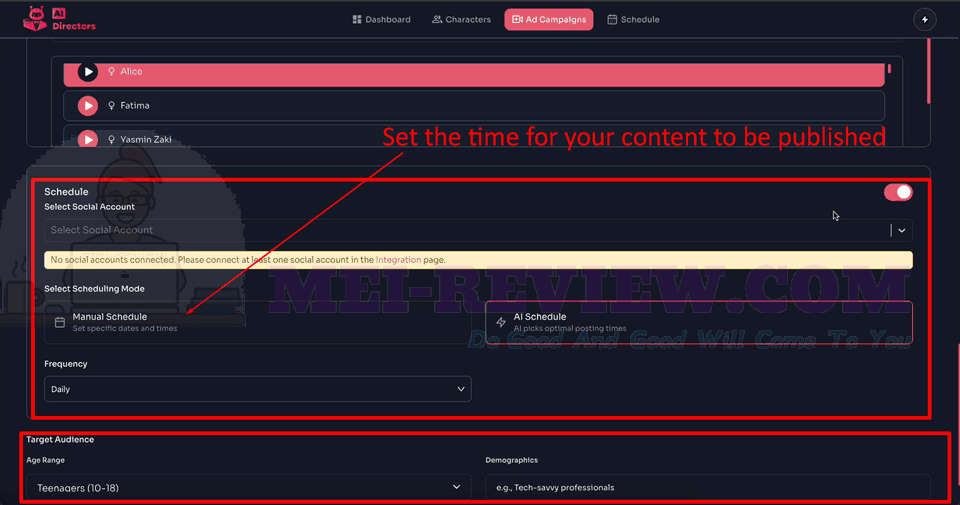
Task: Click the Characters people icon
Action: click(437, 20)
